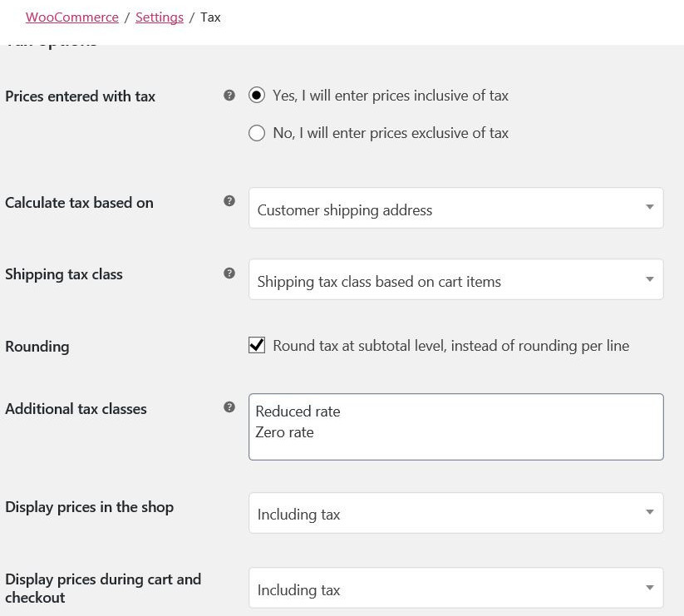Click the 'Prices entered with tax' label

click(x=81, y=96)
